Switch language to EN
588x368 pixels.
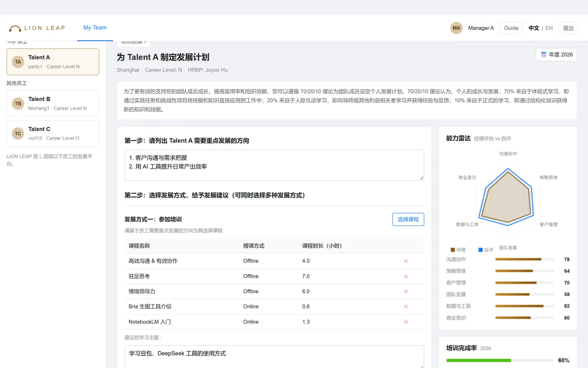coord(549,28)
